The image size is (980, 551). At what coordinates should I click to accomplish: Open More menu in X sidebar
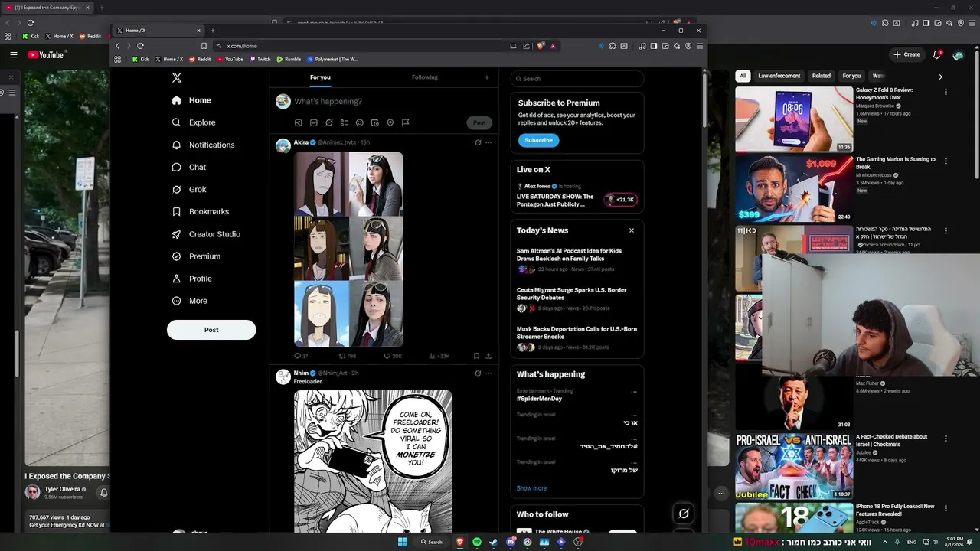point(189,301)
